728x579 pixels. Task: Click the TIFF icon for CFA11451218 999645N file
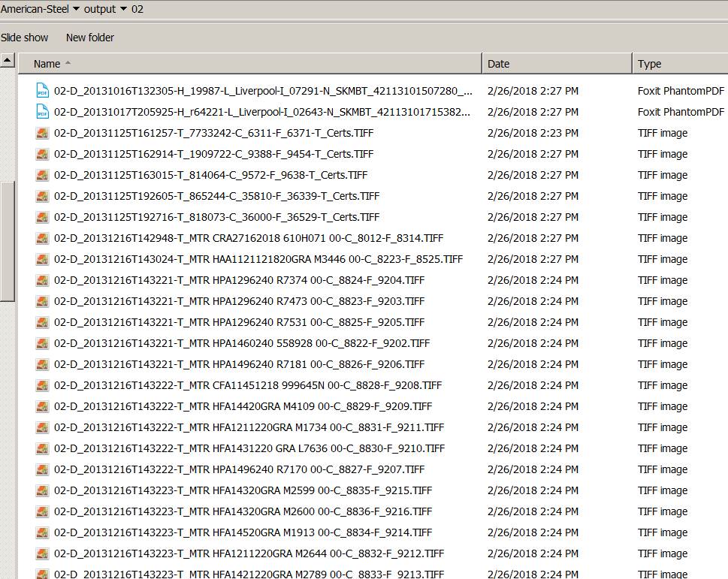[42, 385]
